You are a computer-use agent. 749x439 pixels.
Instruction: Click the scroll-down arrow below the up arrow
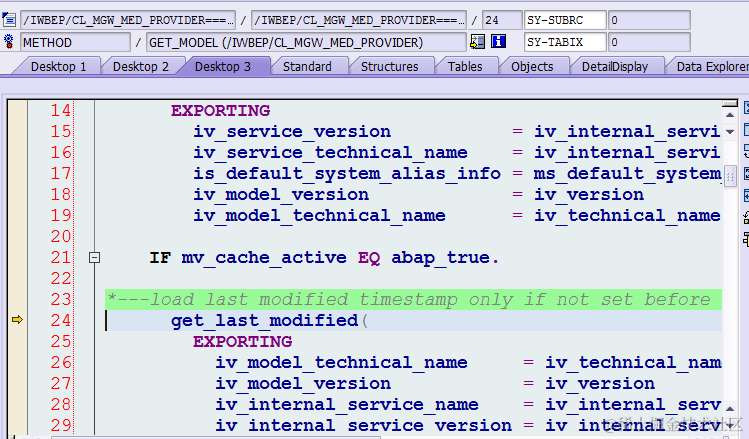pos(730,131)
